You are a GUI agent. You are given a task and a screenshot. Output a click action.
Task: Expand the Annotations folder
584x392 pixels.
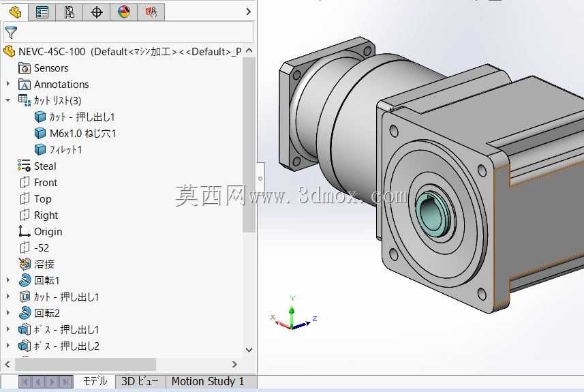pos(8,85)
